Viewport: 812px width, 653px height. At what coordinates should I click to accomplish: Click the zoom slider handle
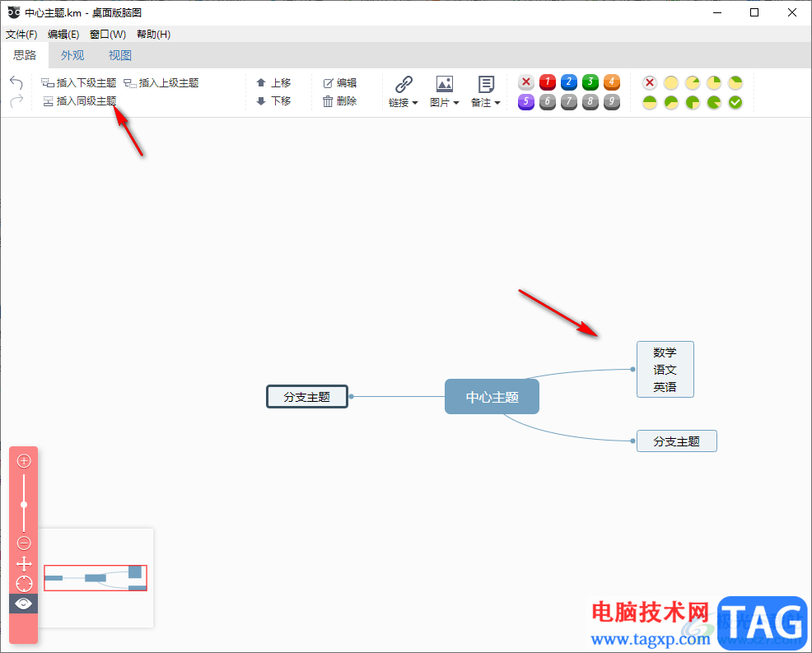(x=24, y=505)
